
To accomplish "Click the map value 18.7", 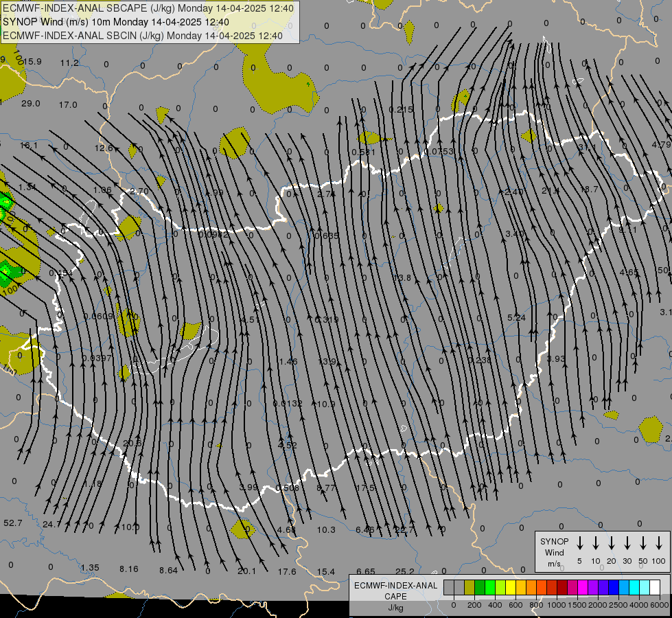I will point(589,189).
